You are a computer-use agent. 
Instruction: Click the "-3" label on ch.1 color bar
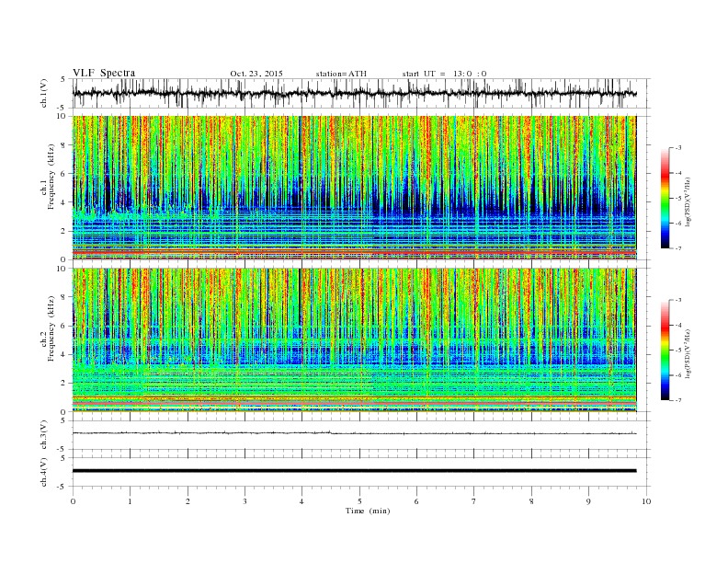click(677, 148)
